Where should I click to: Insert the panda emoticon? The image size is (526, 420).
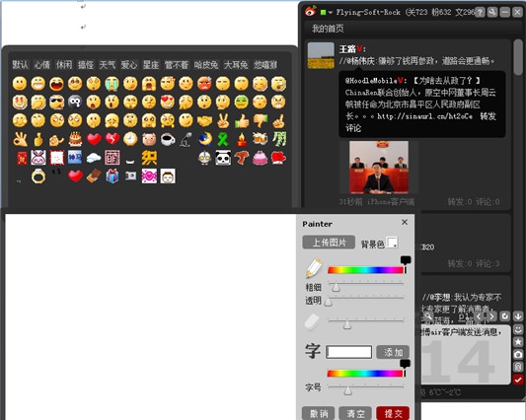(223, 158)
